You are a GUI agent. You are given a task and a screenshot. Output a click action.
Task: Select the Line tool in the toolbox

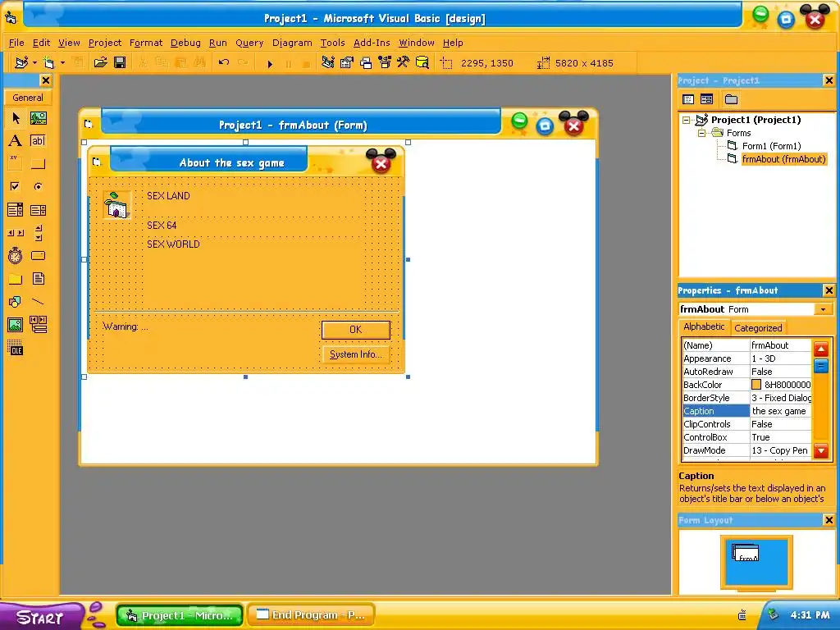click(38, 302)
